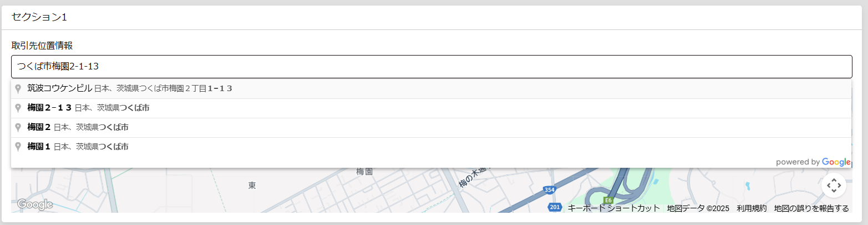This screenshot has height=225, width=868.
Task: Click the pin icon next to 梅園2-13
Action: pos(18,108)
